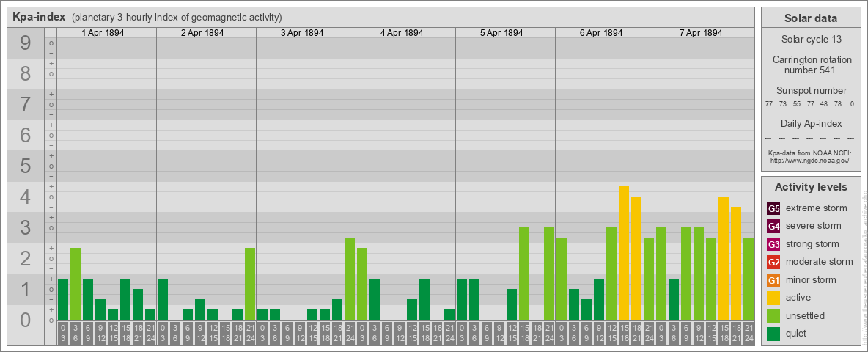This screenshot has width=868, height=352.
Task: Click the sunspot value 73
Action: 783,104
